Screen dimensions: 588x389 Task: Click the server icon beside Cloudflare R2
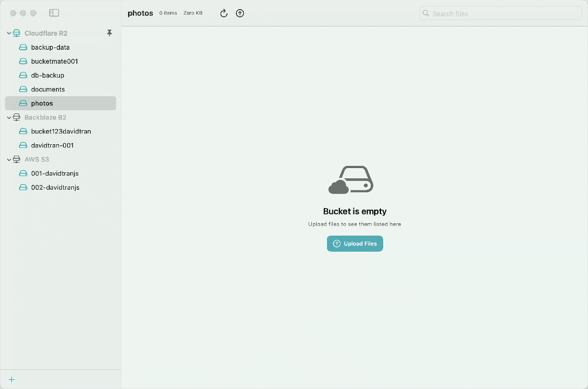click(x=16, y=33)
